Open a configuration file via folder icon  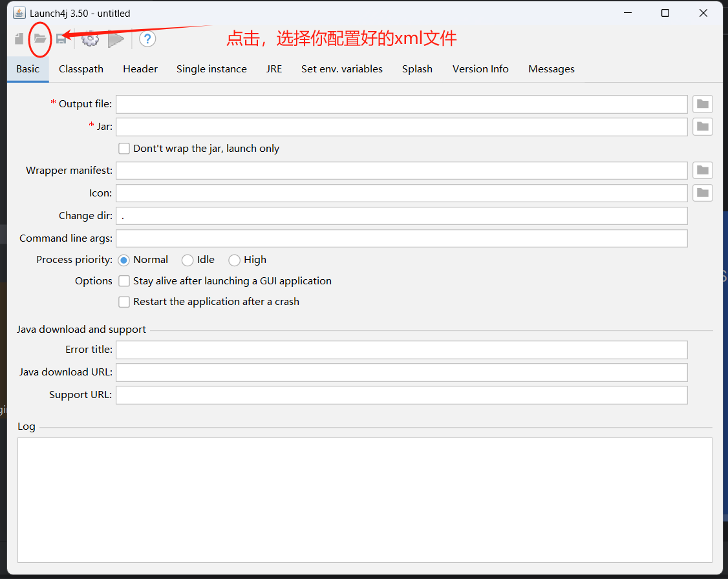click(x=40, y=39)
